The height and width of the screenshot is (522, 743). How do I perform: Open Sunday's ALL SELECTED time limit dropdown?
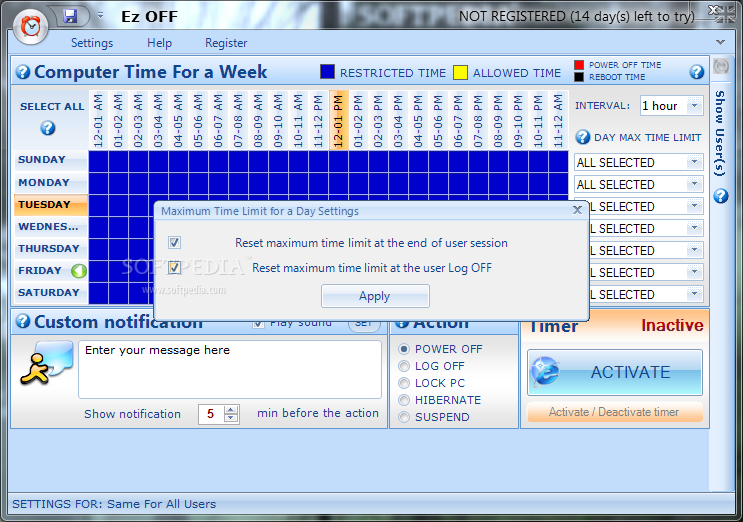point(639,162)
